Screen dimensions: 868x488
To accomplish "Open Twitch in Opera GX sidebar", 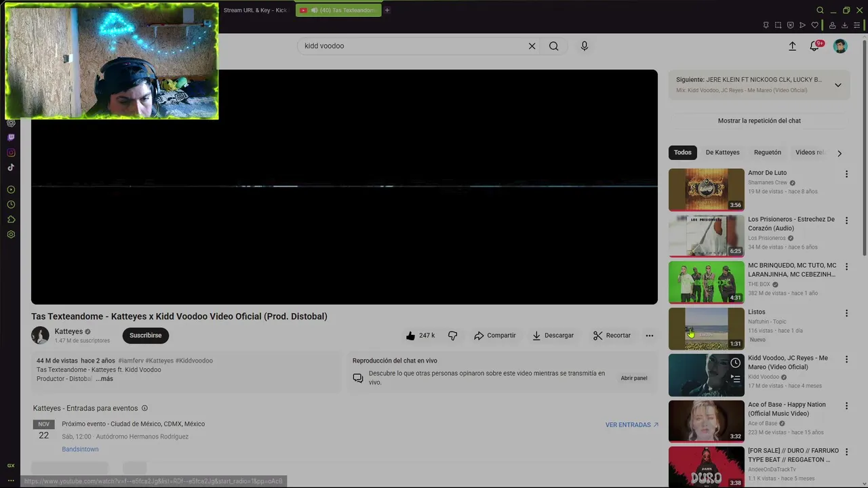I will click(11, 138).
